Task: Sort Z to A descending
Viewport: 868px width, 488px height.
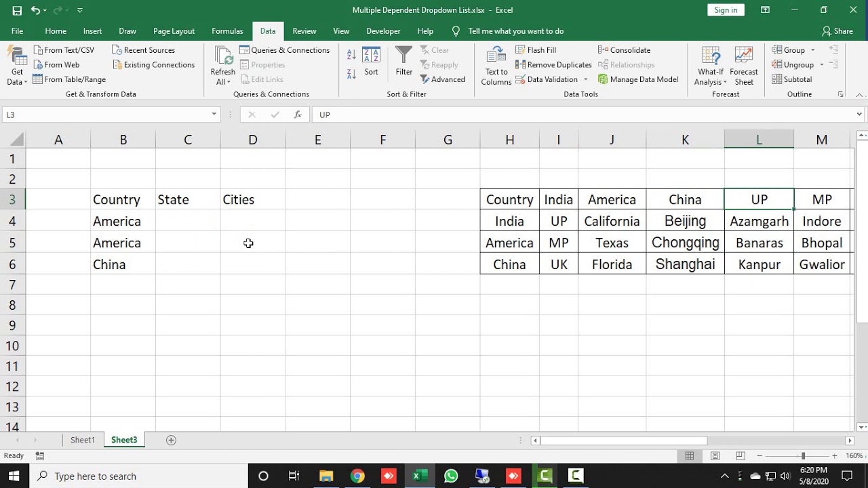Action: pos(351,73)
